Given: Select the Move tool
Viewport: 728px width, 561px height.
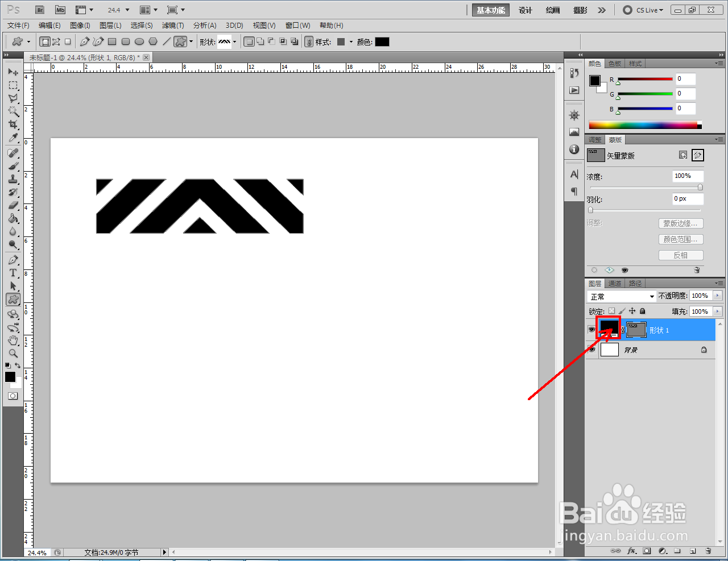Looking at the screenshot, I should click(x=13, y=72).
